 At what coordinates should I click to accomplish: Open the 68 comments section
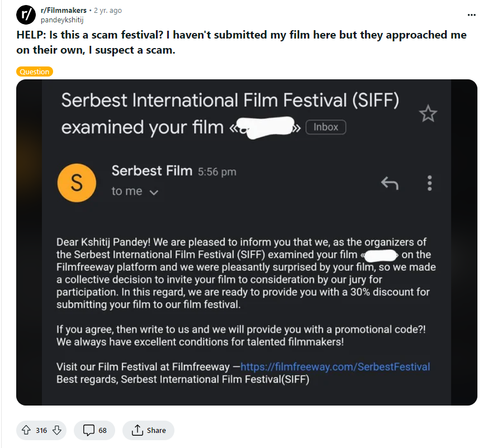94,430
